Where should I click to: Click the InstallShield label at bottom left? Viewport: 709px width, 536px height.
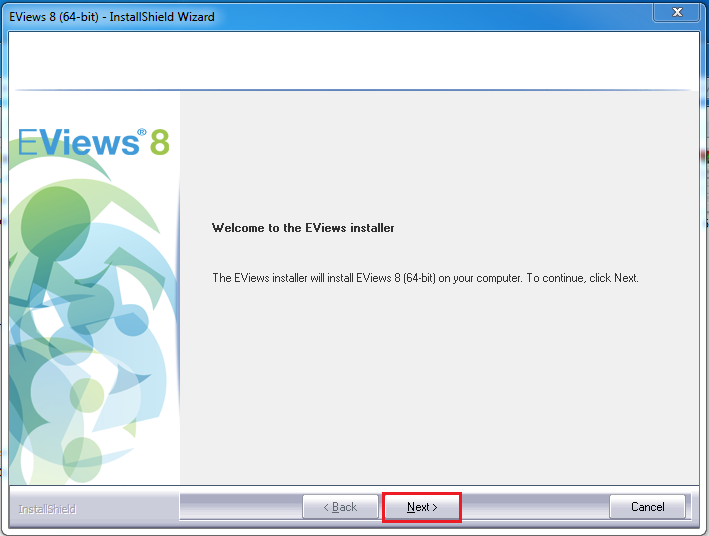tap(47, 509)
